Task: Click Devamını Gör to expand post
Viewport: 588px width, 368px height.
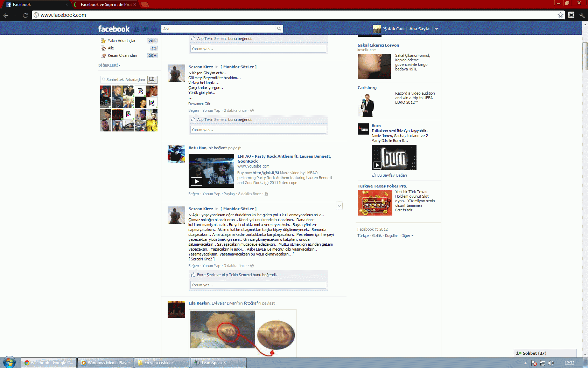Action: [x=199, y=104]
